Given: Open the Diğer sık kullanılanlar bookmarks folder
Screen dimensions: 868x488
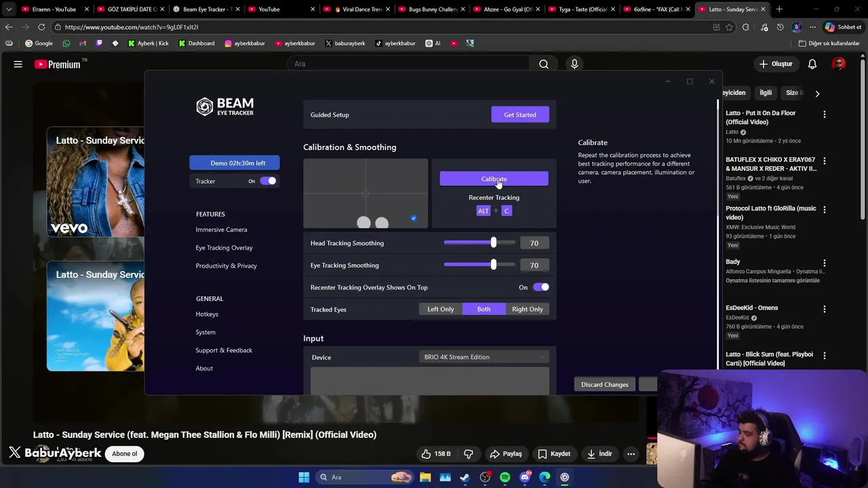Looking at the screenshot, I should 829,43.
